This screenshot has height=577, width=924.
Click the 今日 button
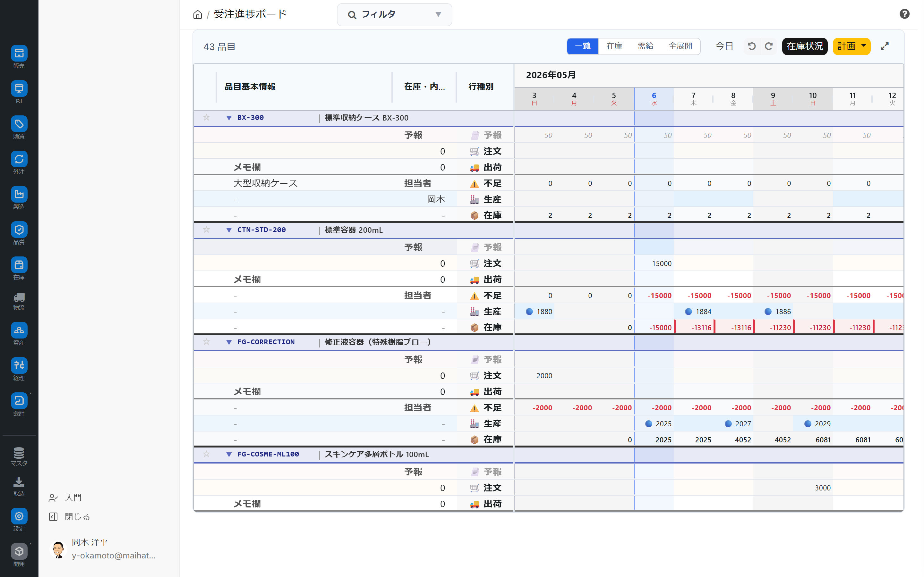coord(724,46)
